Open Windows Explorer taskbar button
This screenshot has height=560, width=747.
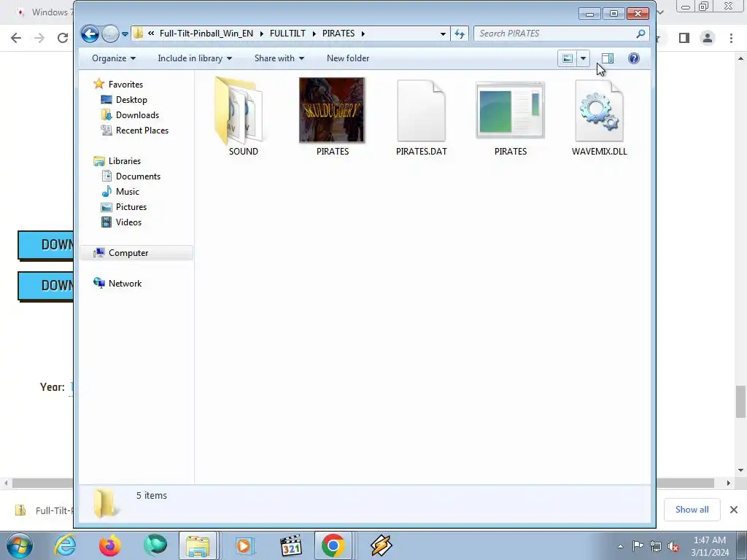198,545
